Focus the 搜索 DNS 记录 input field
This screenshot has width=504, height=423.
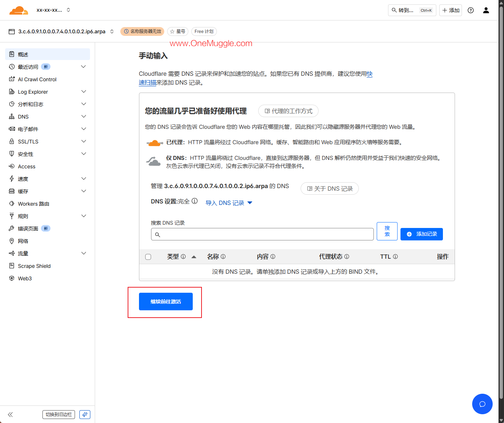(x=262, y=234)
